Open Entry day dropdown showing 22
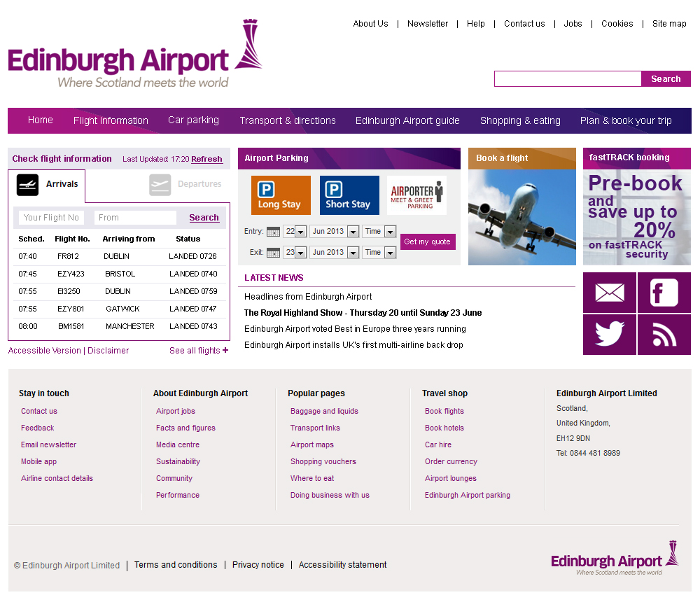Image resolution: width=700 pixels, height=602 pixels. click(x=295, y=231)
